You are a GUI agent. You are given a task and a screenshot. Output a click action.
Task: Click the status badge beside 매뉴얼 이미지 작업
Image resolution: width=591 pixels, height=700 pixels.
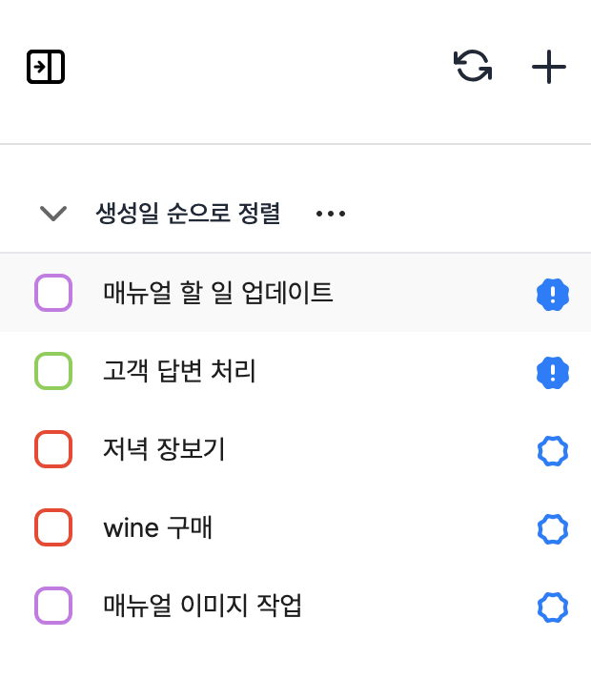pos(553,607)
